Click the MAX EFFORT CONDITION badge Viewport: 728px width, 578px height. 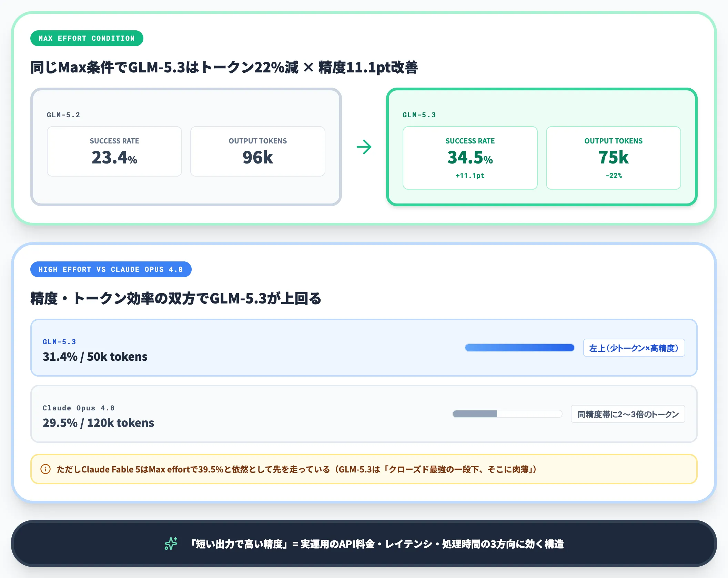click(x=87, y=38)
